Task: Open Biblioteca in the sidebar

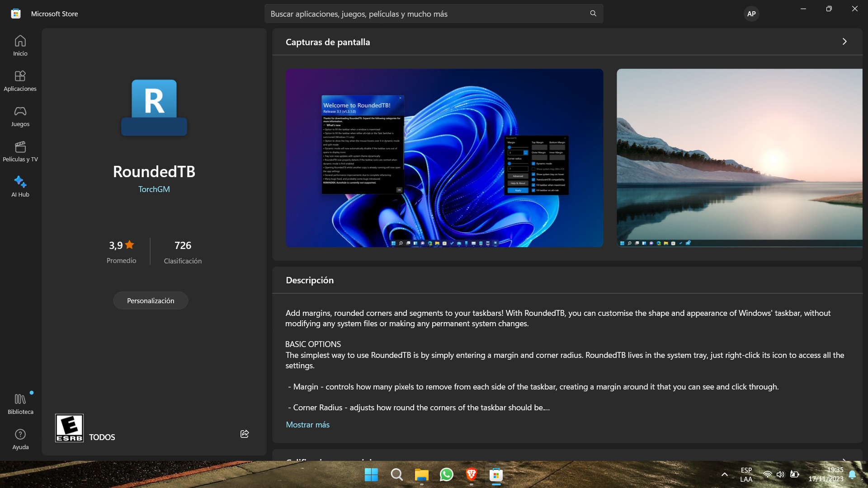Action: pyautogui.click(x=20, y=404)
